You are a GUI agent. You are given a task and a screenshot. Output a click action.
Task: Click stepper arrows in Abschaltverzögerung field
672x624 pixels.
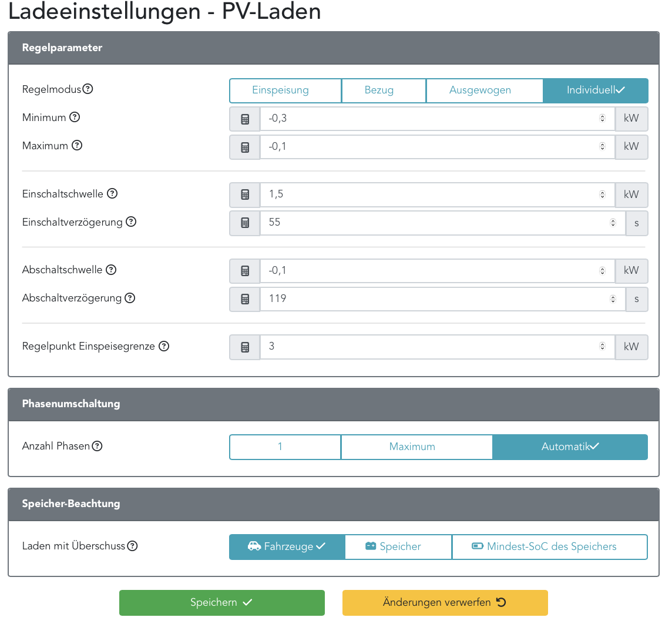pos(613,299)
